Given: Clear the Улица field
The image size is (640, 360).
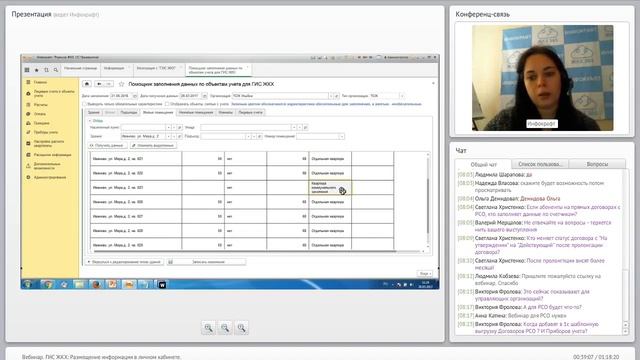Looking at the screenshot, I should coord(300,127).
